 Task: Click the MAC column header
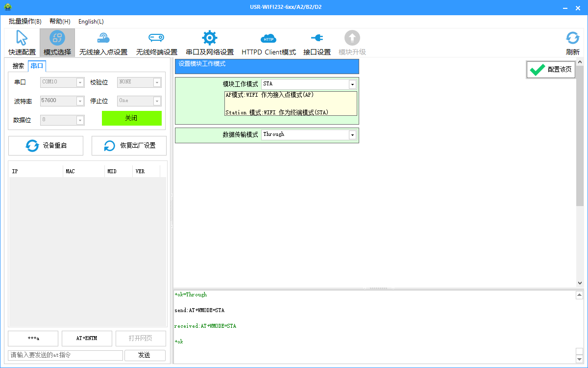(x=84, y=172)
